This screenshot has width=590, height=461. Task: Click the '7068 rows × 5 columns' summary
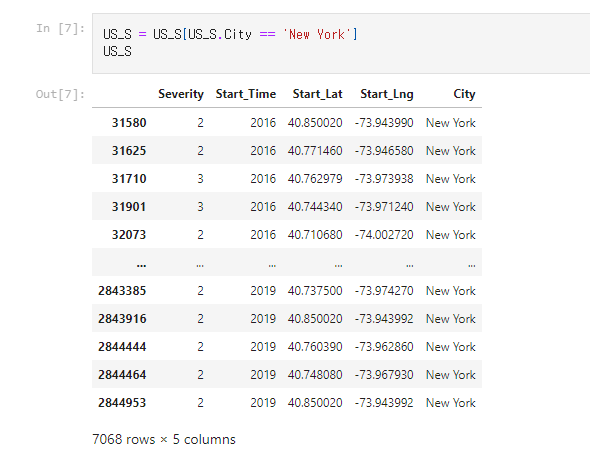[x=164, y=439]
